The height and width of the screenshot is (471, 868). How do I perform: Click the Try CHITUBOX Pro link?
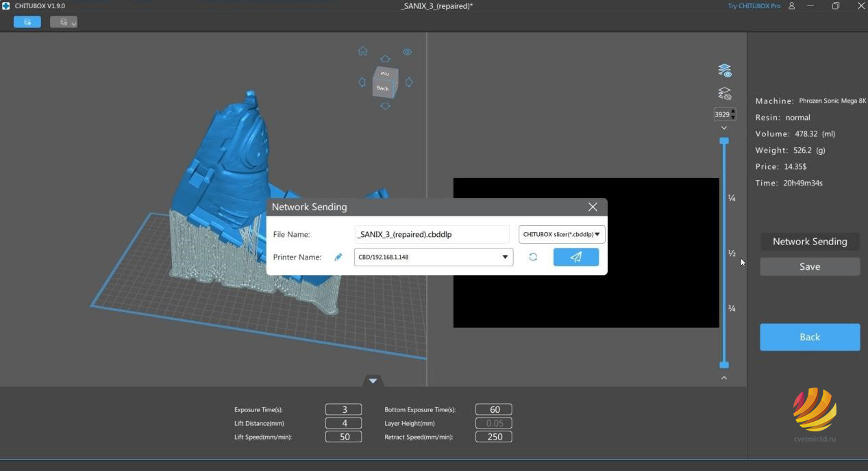(754, 6)
